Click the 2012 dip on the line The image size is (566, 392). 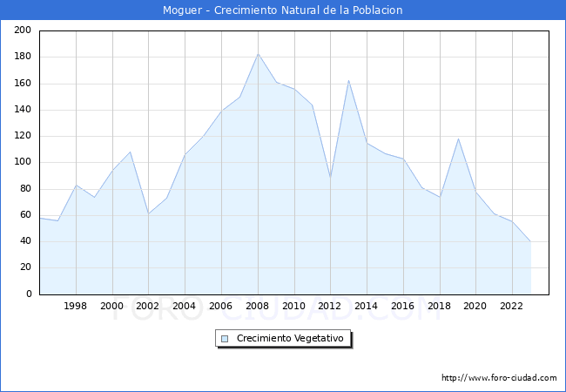coord(330,177)
